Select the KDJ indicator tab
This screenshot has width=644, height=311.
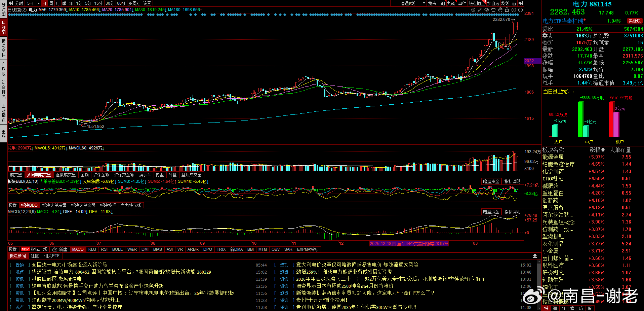click(x=92, y=249)
